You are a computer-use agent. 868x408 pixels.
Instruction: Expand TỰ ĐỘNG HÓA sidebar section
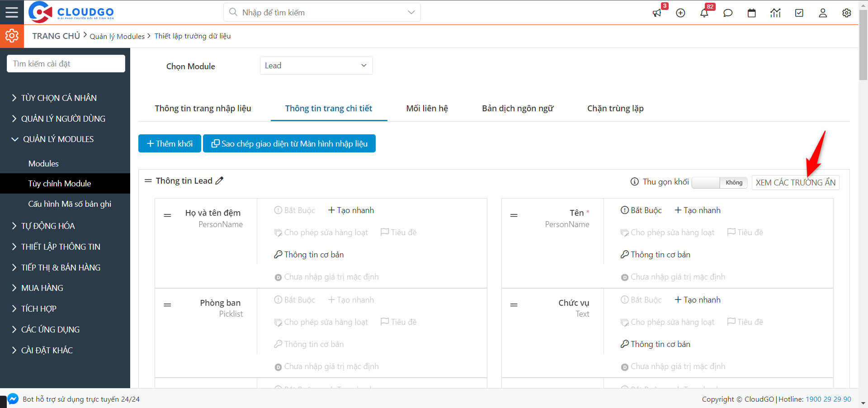coord(48,226)
